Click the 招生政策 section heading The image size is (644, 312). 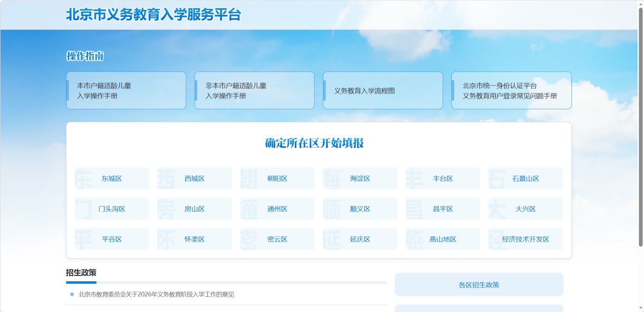tap(81, 272)
